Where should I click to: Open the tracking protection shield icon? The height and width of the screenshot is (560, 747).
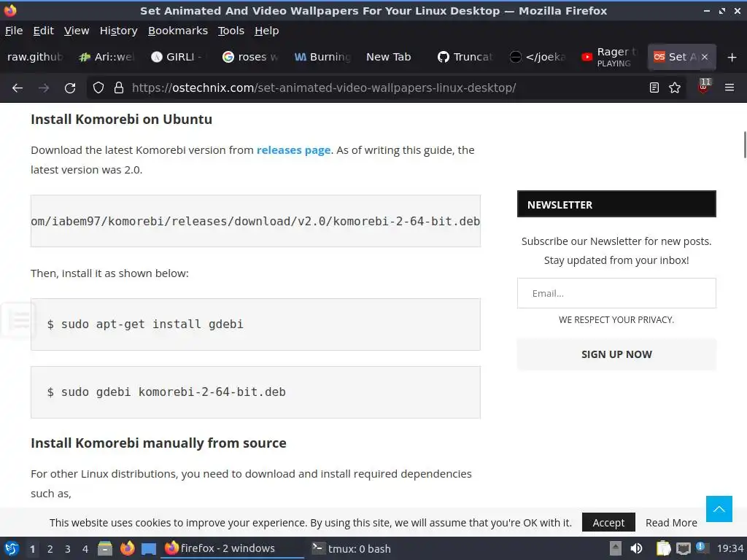click(x=98, y=87)
